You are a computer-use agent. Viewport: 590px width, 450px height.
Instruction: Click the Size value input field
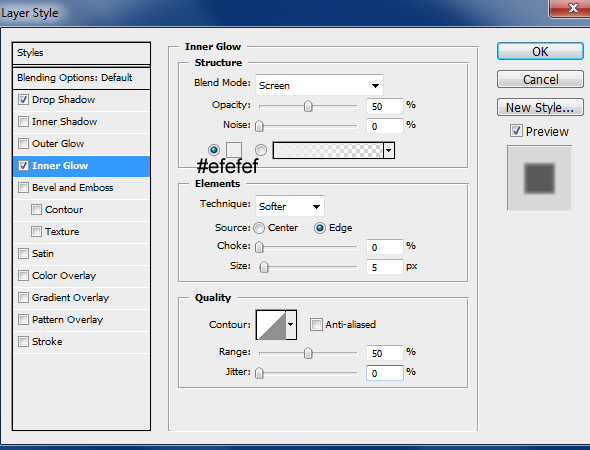point(385,268)
